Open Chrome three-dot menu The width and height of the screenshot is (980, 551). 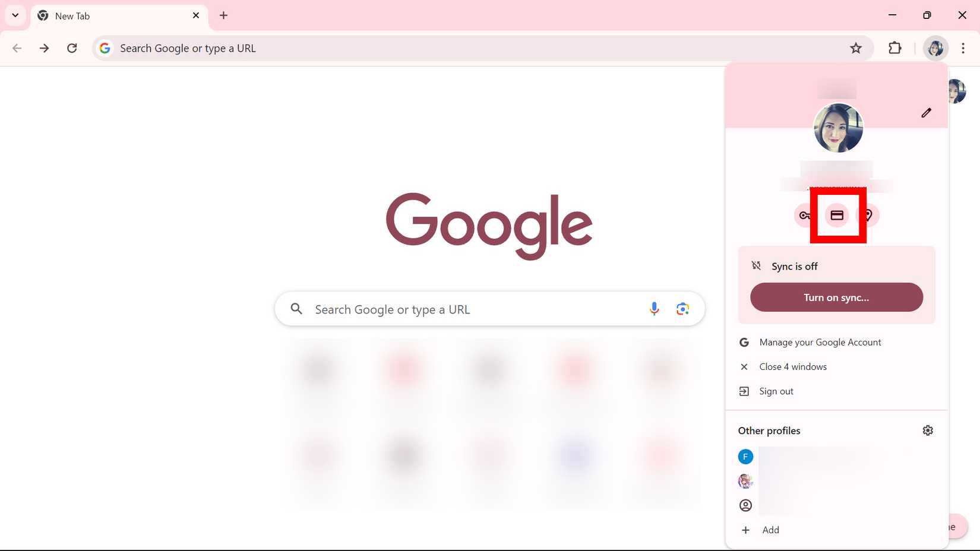[963, 48]
